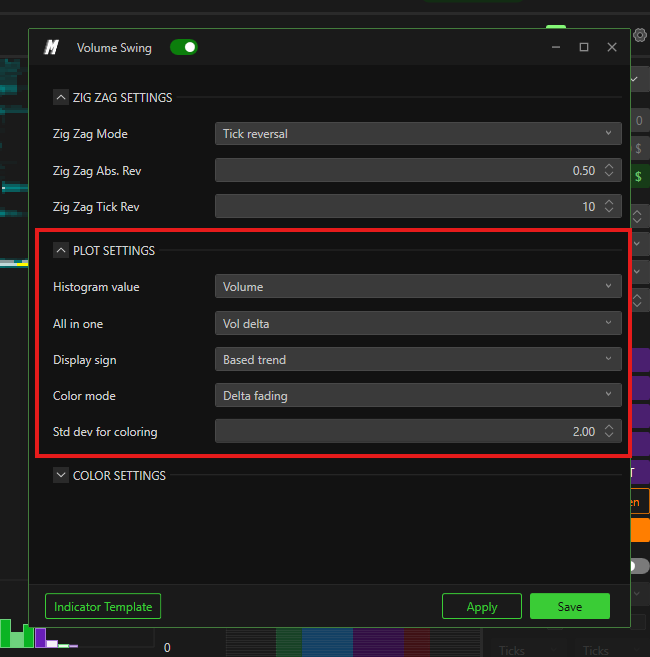Screen dimensions: 650x657
Task: Decrease Std dev for coloring value
Action: coord(609,435)
